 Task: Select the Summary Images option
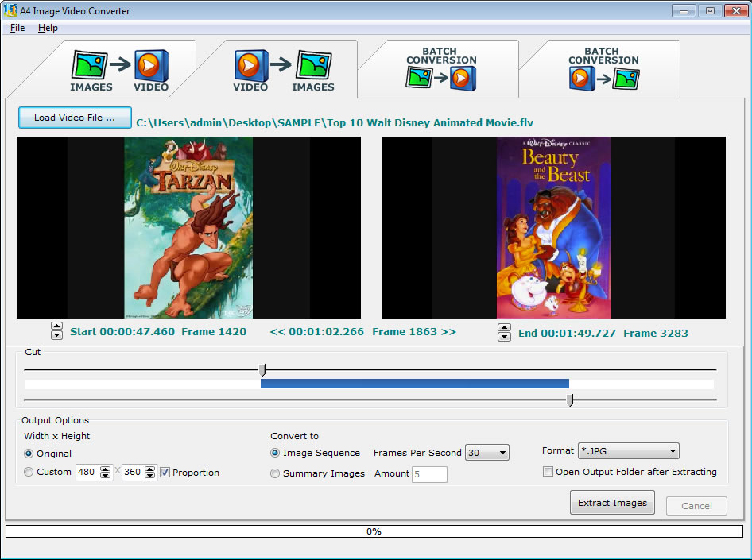click(x=276, y=473)
